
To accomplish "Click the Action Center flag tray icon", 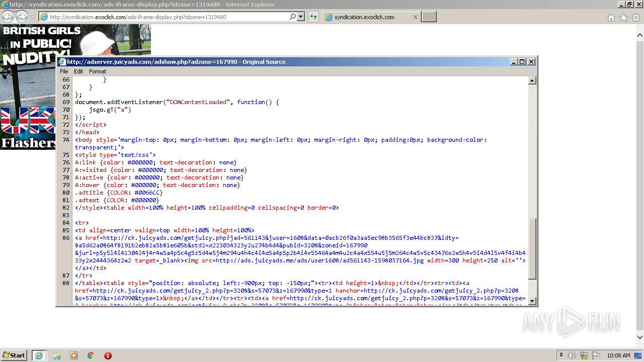I will (x=596, y=355).
